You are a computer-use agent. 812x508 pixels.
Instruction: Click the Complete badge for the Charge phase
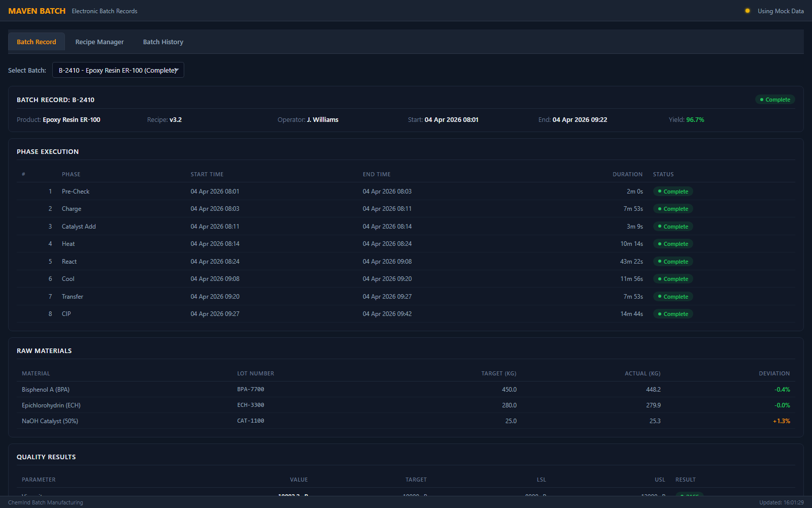(x=673, y=209)
